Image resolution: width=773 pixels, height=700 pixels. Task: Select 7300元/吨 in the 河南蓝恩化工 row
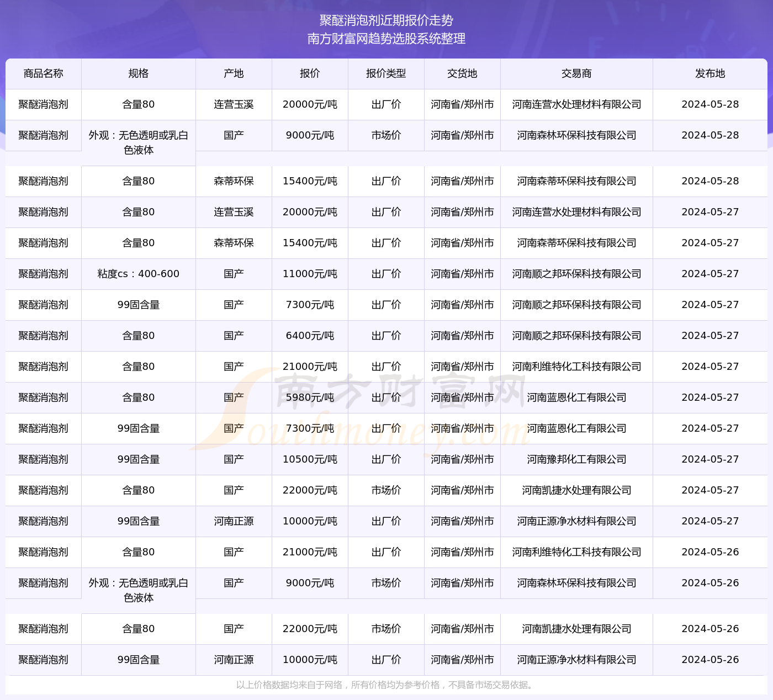coord(310,428)
